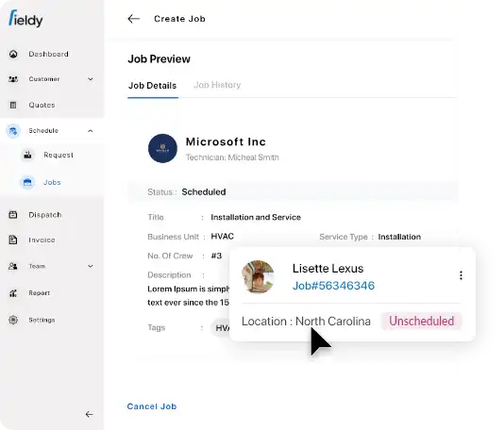Open three-dot menu on Lisette Lexus card
Screen dimensions: 504x430
(461, 275)
